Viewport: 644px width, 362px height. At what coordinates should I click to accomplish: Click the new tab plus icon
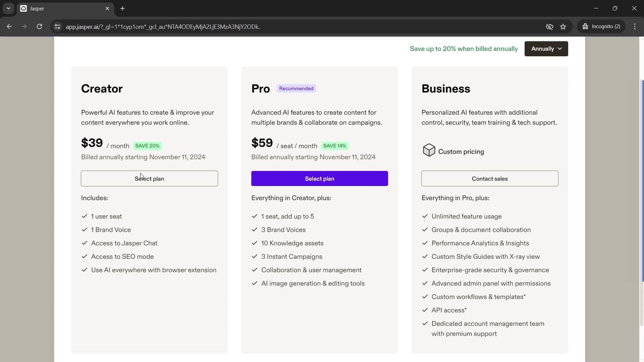[122, 8]
